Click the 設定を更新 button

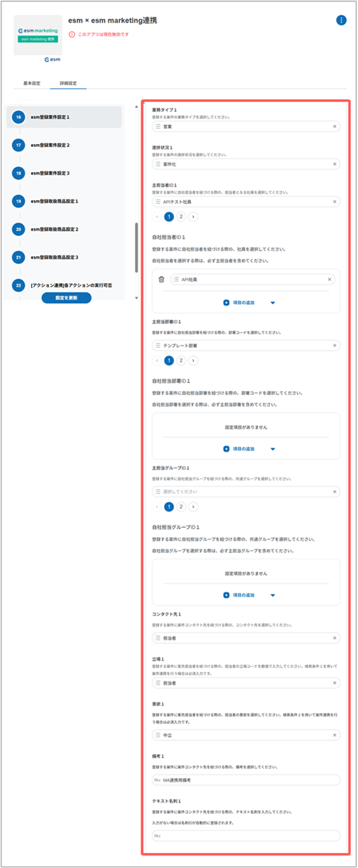click(66, 298)
